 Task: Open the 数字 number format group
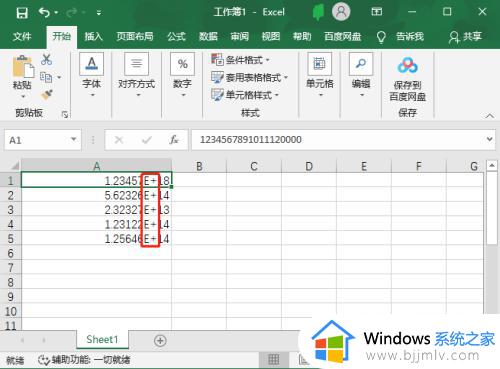tap(182, 76)
